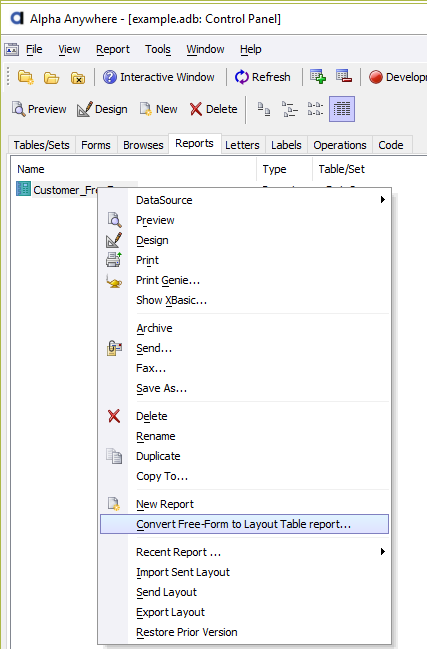Open the Tools menu

tap(158, 50)
